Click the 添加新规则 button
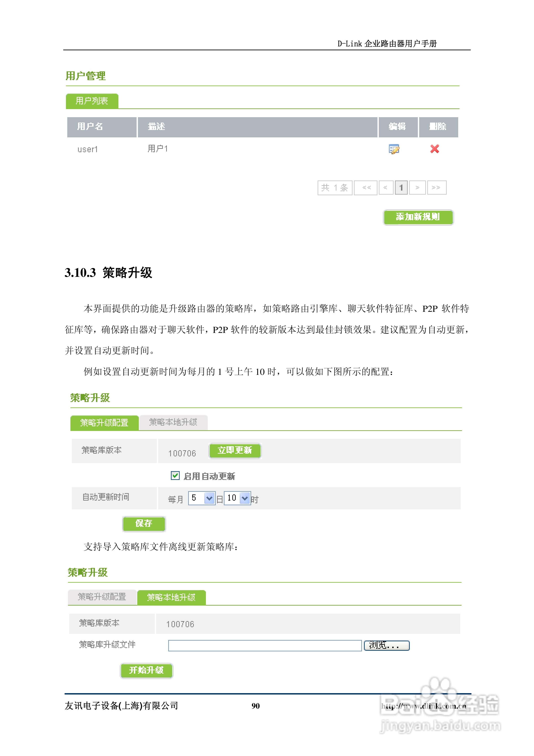Viewport: 534px width, 756px height. point(418,217)
